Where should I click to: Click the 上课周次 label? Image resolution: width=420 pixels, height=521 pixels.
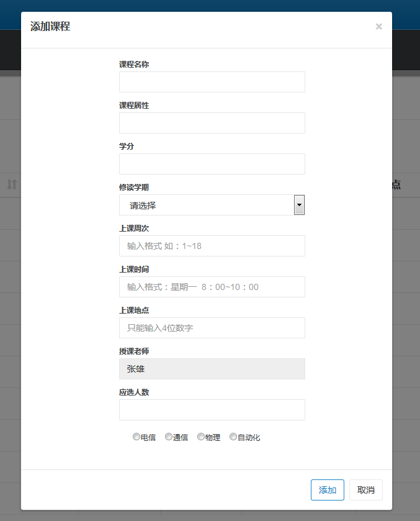(134, 229)
